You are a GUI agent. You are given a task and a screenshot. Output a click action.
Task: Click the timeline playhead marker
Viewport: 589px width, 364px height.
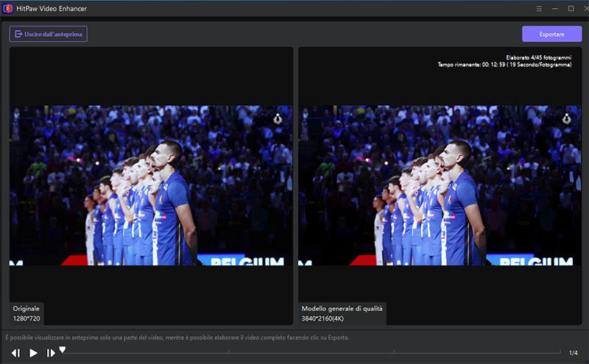[63, 350]
